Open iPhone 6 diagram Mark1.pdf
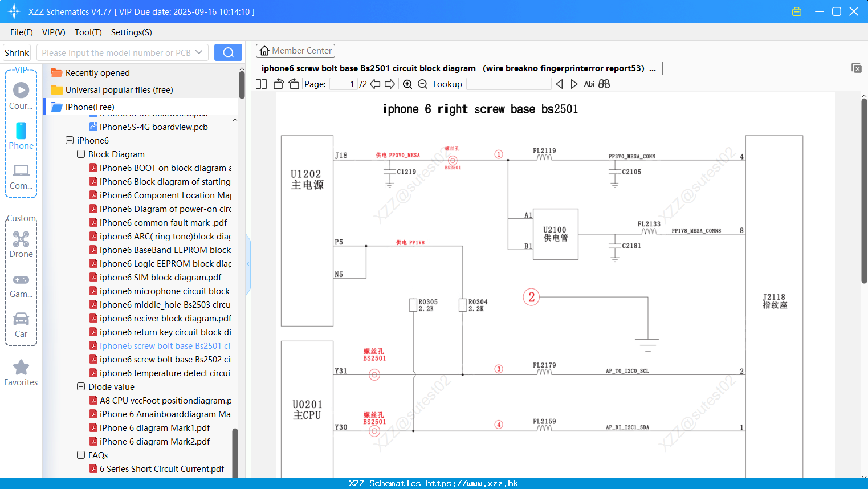 (149, 427)
